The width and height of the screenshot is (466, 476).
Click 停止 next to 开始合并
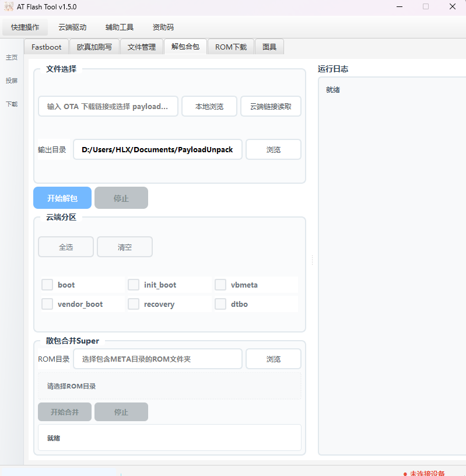tap(121, 412)
